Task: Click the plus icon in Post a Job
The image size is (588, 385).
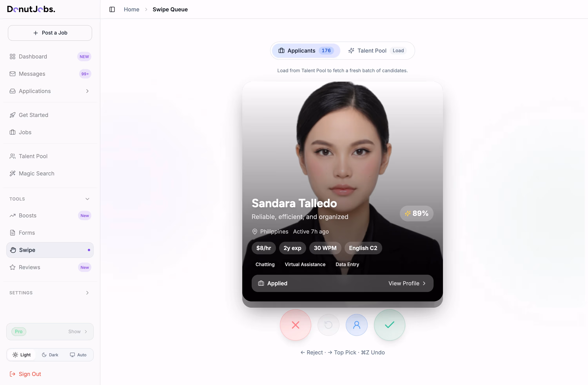Action: [x=36, y=33]
